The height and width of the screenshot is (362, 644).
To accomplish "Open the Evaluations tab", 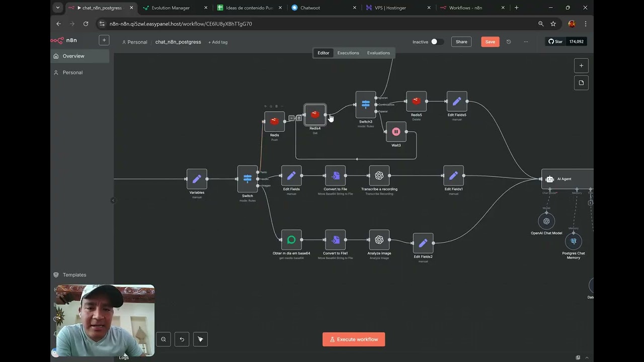I will 378,53.
